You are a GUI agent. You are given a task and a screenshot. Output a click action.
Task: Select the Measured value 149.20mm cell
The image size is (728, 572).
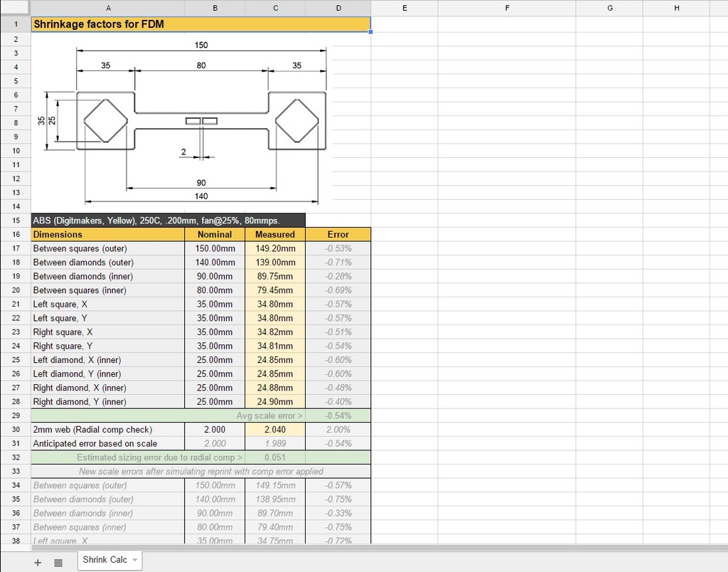[275, 249]
